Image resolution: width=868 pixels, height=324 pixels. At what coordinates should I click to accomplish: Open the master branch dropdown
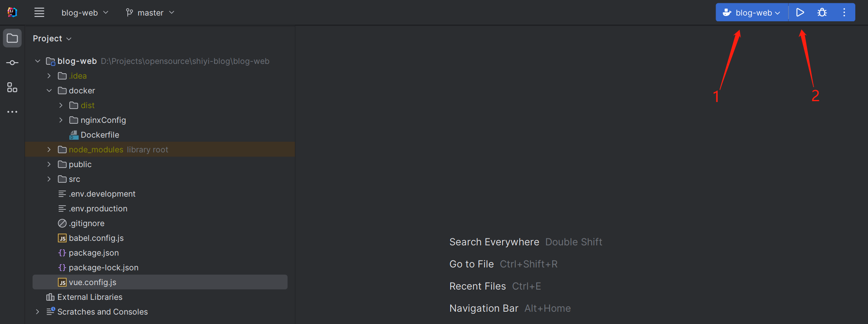coord(150,13)
